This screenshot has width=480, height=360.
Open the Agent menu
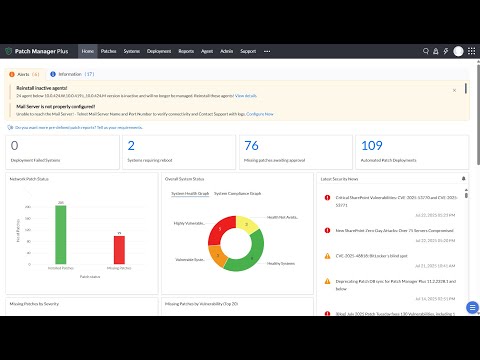[x=207, y=51]
